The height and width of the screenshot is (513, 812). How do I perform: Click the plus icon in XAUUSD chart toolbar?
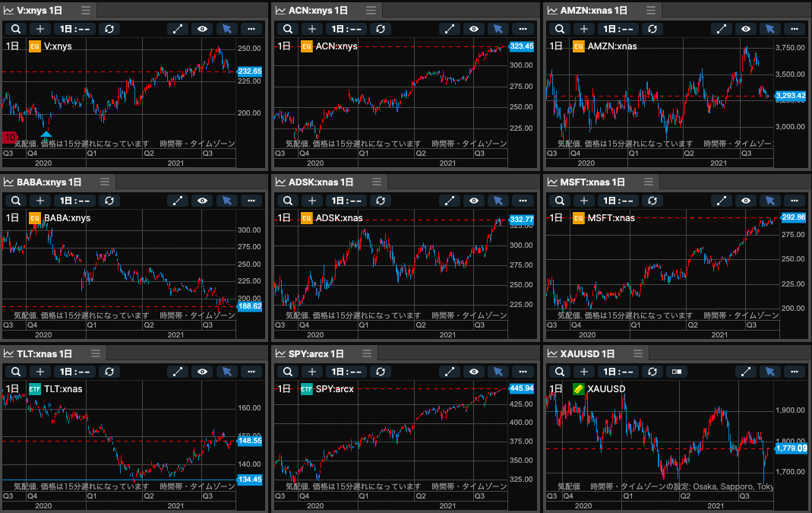click(x=583, y=372)
